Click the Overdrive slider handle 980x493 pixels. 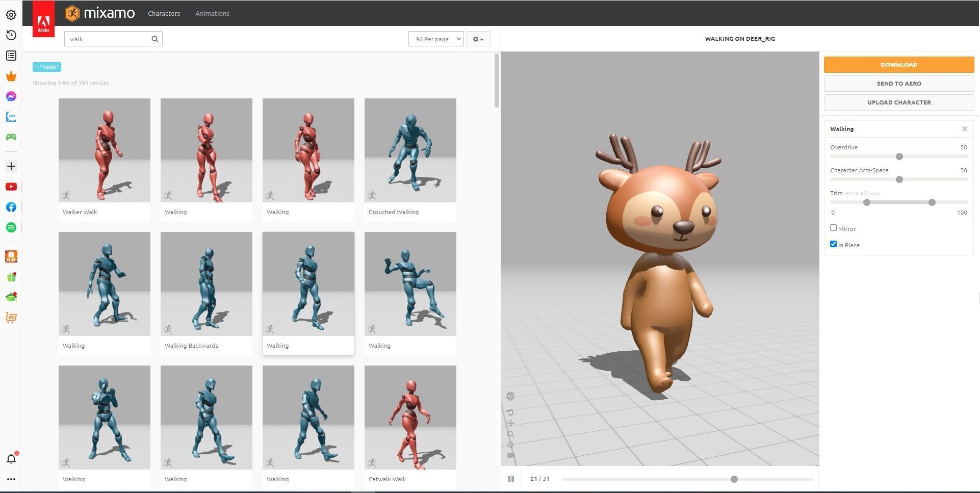[899, 157]
